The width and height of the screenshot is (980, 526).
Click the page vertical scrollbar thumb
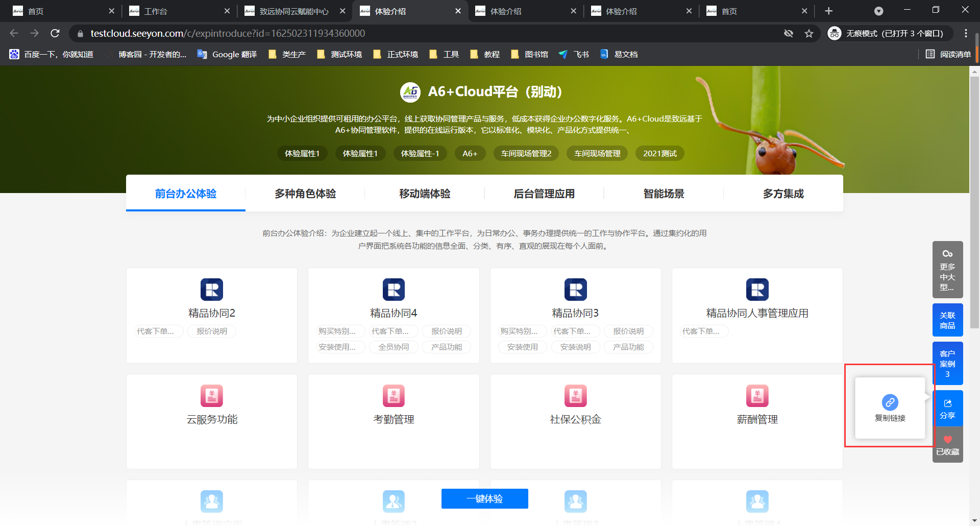pyautogui.click(x=974, y=203)
